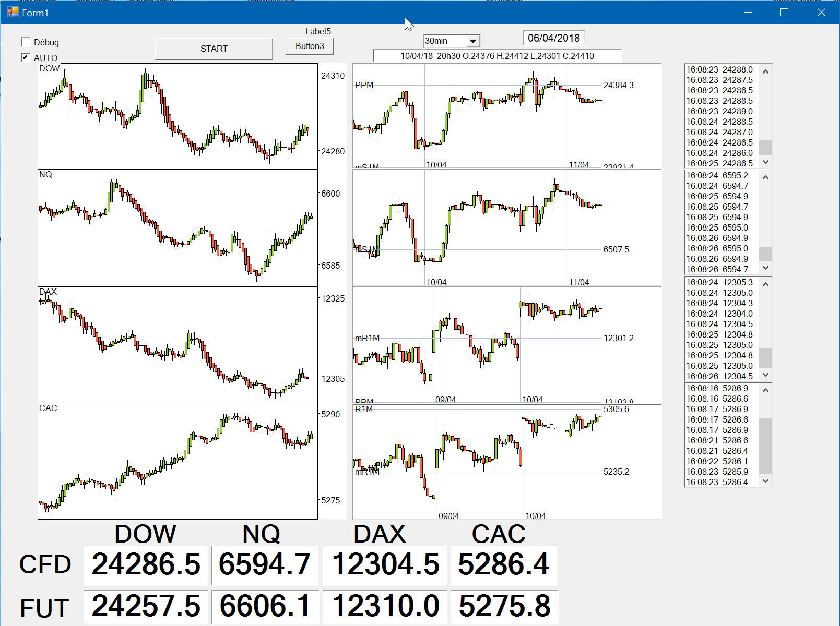Screen dimensions: 840x626
Task: Click the NQ tick list scrollbar thumb
Action: [765, 254]
